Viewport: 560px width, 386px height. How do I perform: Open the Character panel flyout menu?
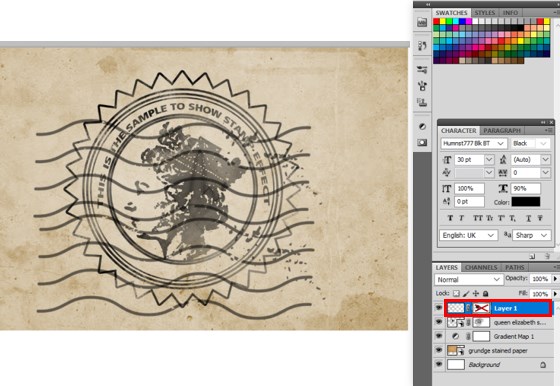(x=549, y=131)
